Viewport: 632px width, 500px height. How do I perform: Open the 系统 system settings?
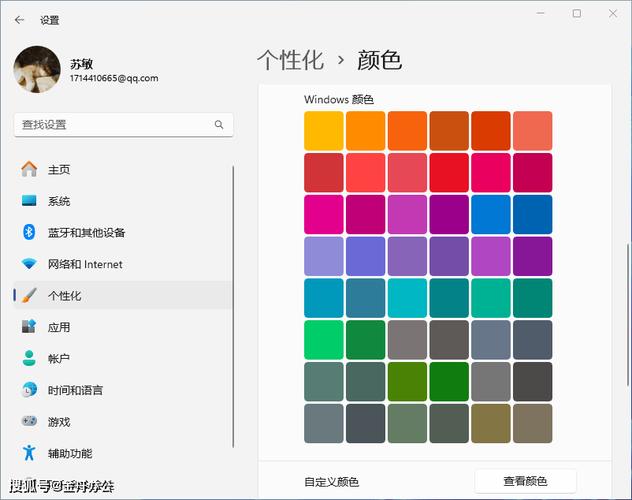(123, 201)
